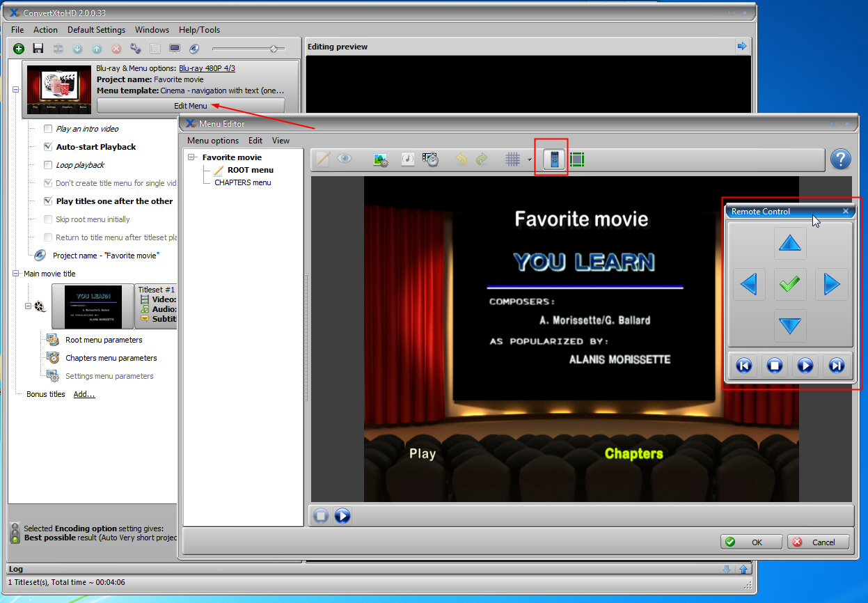Click the move down arrow icon

coord(77,49)
